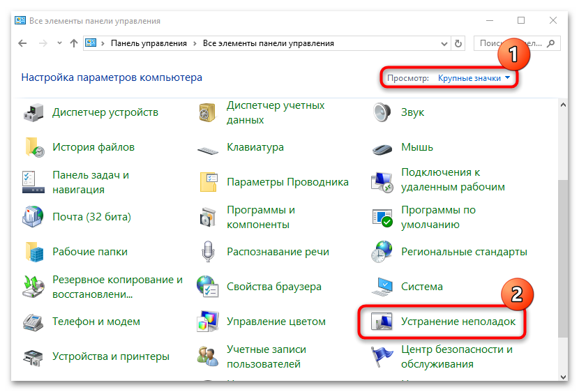The width and height of the screenshot is (579, 392).
Task: Open the Устранение неполадок link
Action: 458,322
